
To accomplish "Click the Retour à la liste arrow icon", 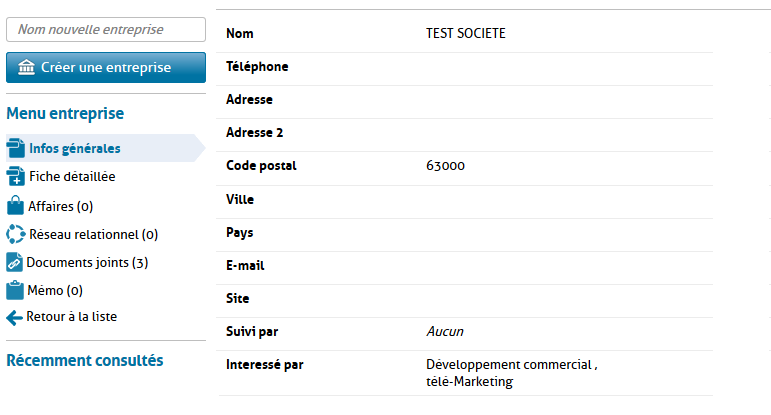I will tap(15, 317).
